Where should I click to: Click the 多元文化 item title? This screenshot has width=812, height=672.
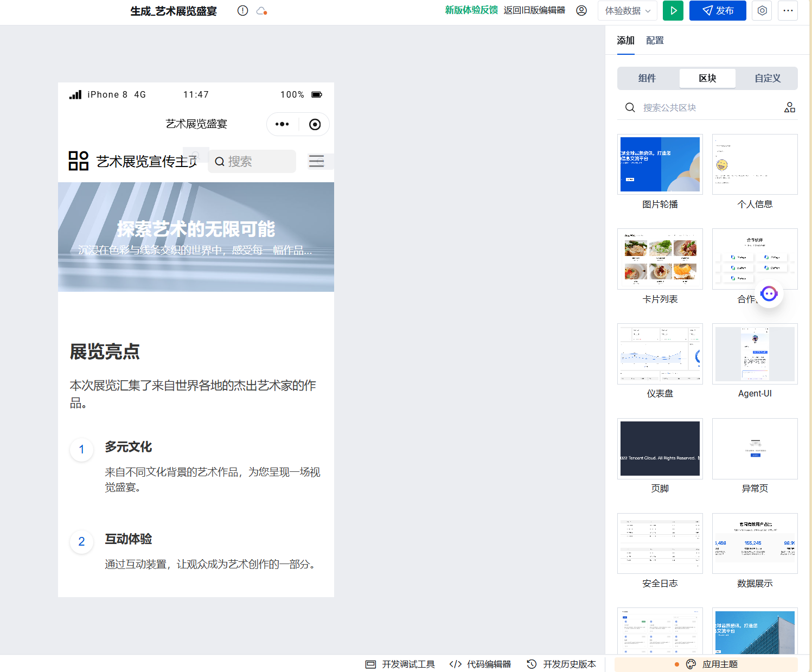(129, 447)
